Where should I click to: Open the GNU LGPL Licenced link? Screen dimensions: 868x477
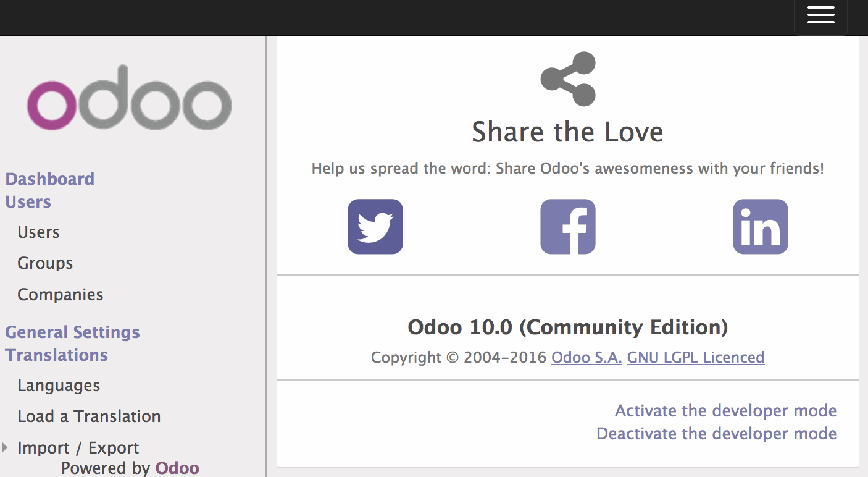coord(696,357)
